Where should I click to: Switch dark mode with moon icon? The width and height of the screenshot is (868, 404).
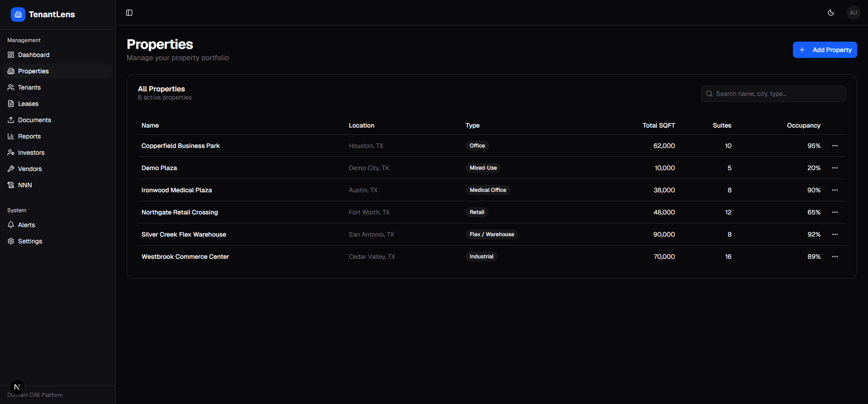[x=831, y=13]
